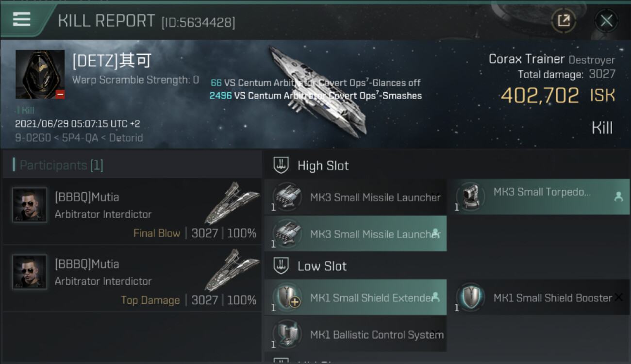Image resolution: width=631 pixels, height=364 pixels.
Task: Select the MK3 Small Torpedo launcher icon
Action: click(x=470, y=197)
